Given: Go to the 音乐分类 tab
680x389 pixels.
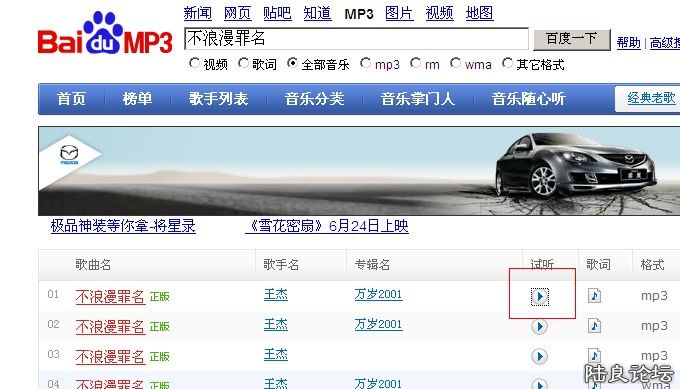Looking at the screenshot, I should pyautogui.click(x=314, y=99).
